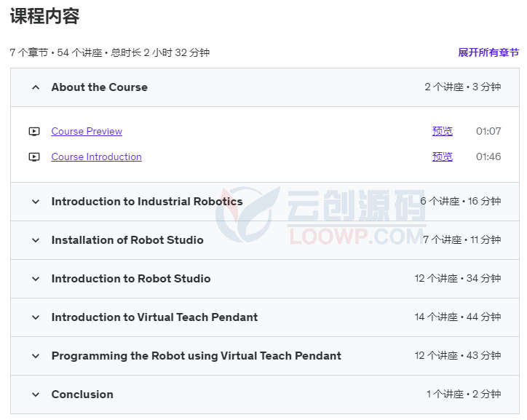Expand the Conclusion section chevron

[36, 395]
